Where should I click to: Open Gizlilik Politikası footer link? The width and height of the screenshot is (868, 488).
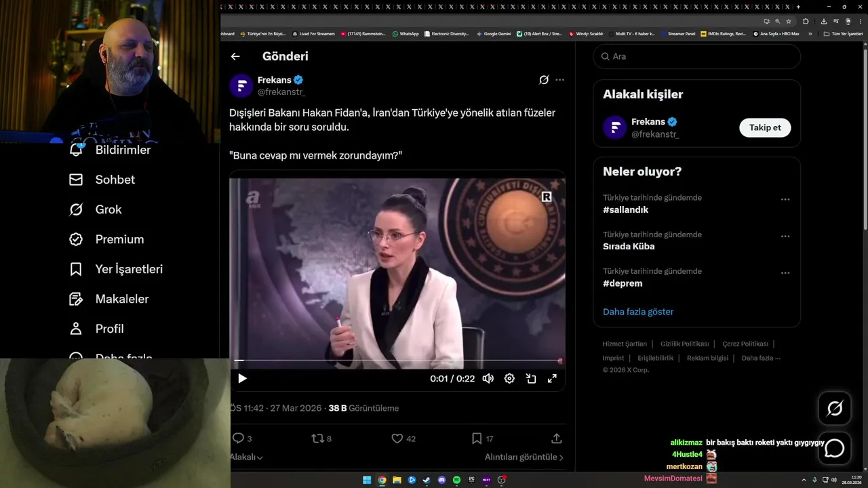684,344
